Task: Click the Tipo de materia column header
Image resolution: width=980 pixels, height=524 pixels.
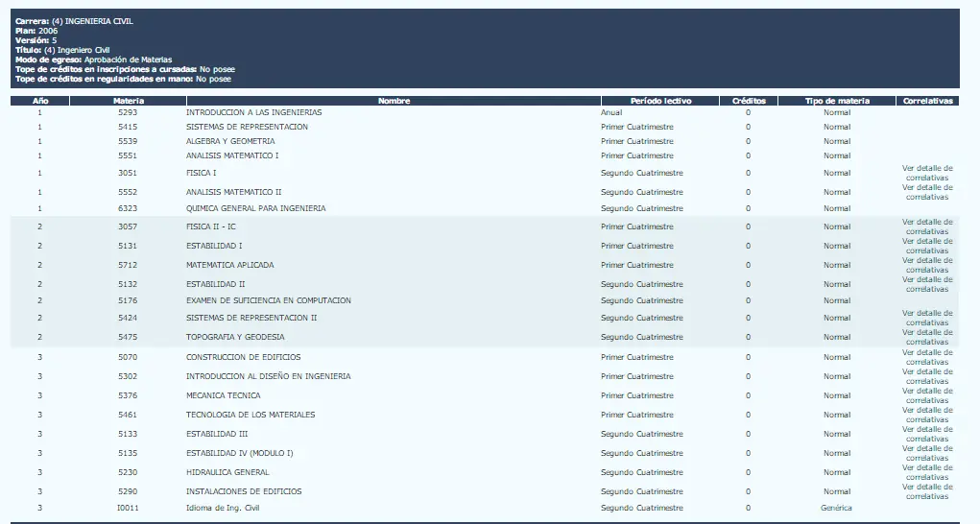Action: coord(837,101)
